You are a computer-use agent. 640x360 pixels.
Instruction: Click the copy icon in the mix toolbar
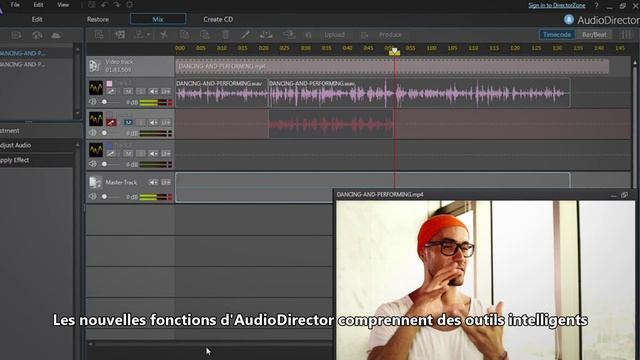(184, 35)
